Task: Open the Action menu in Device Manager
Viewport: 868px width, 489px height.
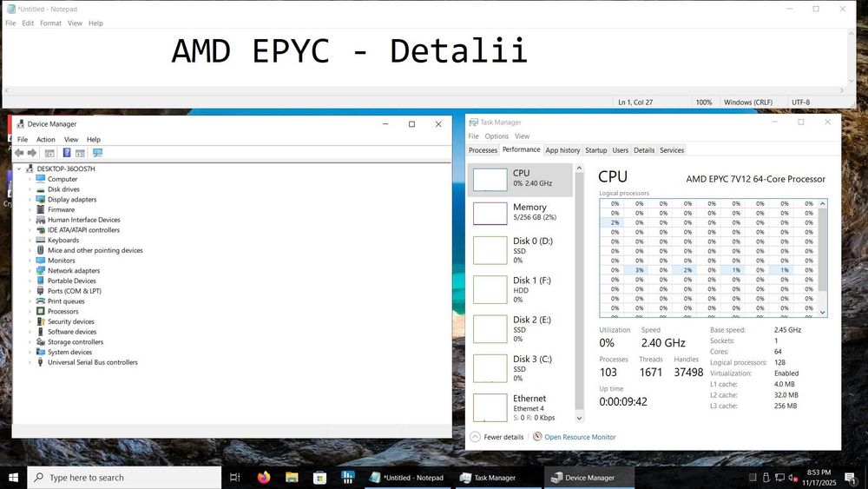Action: coord(45,140)
